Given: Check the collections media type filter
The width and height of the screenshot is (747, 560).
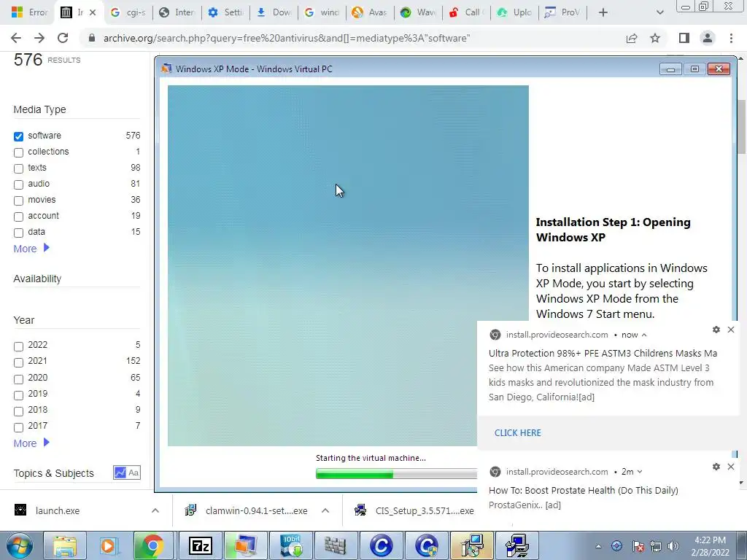Looking at the screenshot, I should click(18, 152).
